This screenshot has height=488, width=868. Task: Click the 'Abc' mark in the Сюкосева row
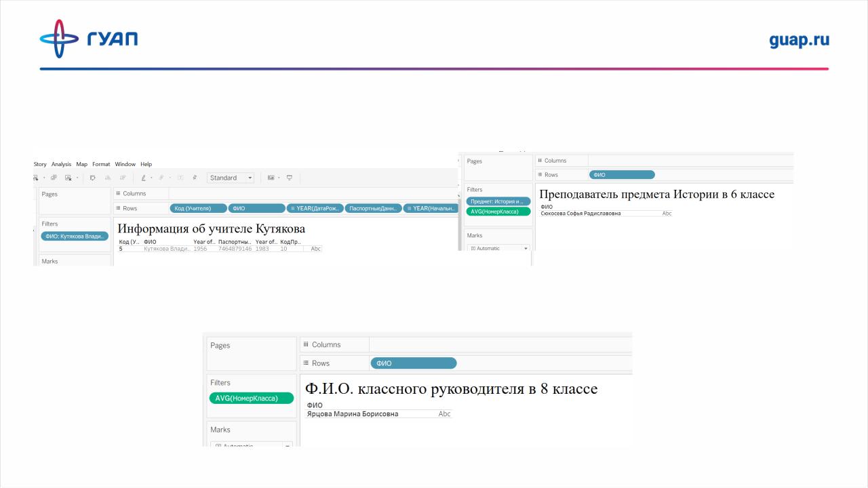coord(667,213)
